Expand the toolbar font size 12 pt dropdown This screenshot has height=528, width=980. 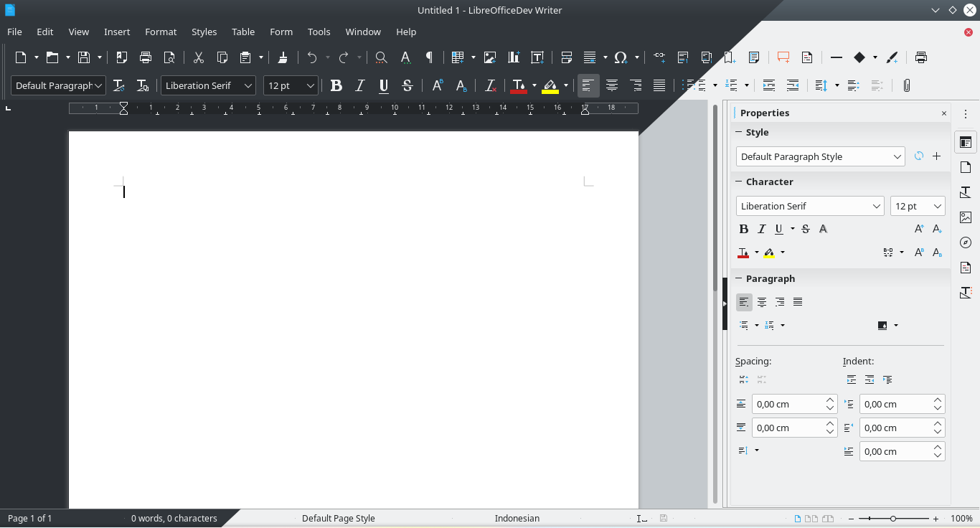pyautogui.click(x=311, y=86)
